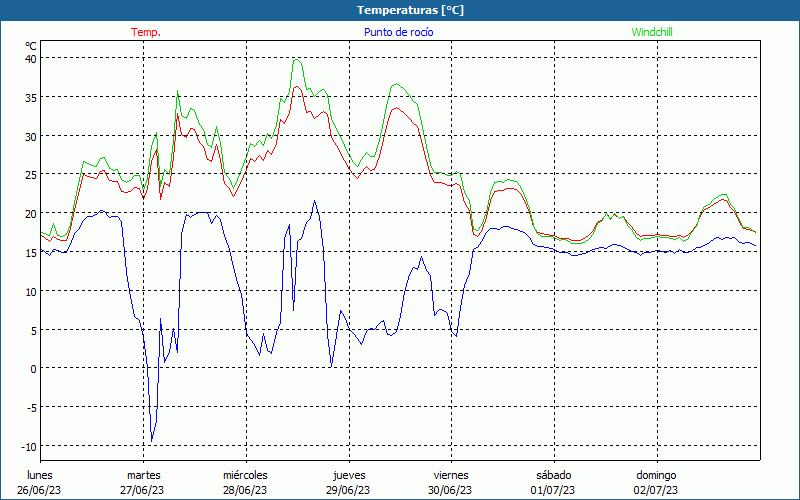The width and height of the screenshot is (800, 500).
Task: Click the '40' y-axis value
Action: click(x=31, y=59)
